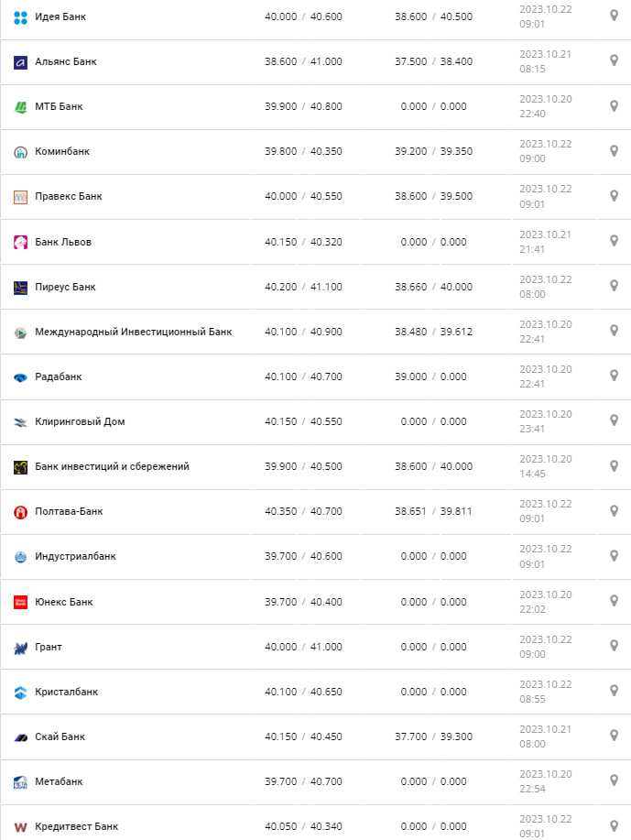Open Правекс Банк link
Screen dimensions: 631x840
click(69, 197)
